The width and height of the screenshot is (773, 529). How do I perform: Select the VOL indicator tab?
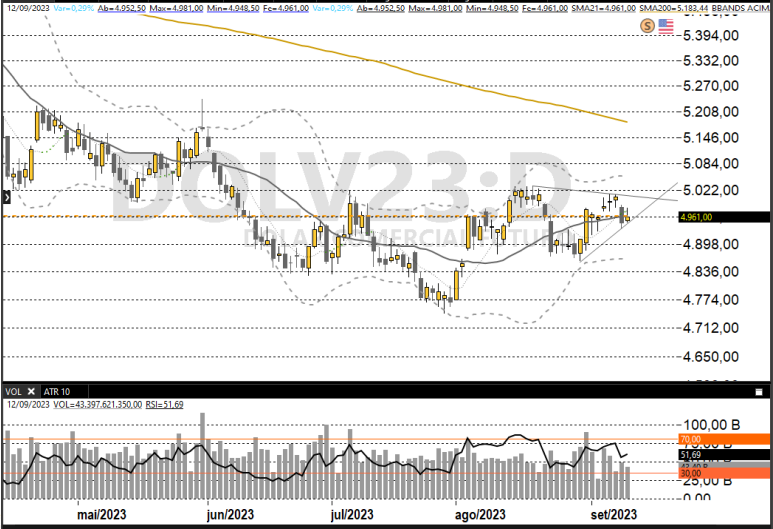(x=14, y=391)
